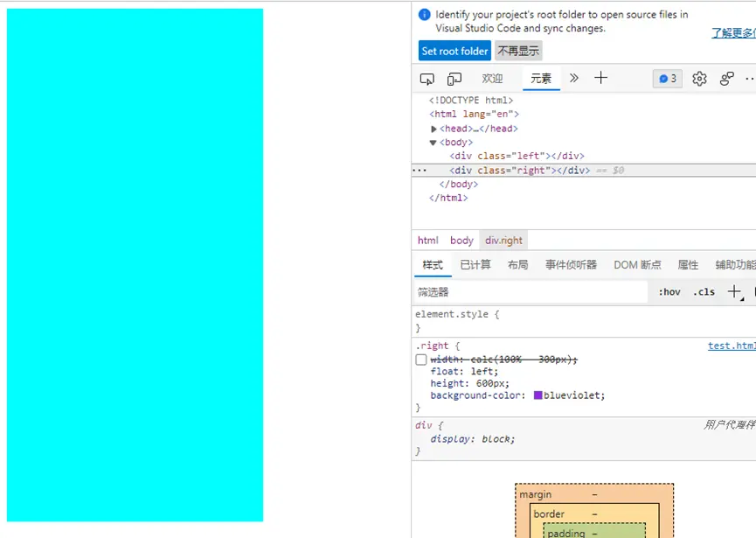Select the div class="right" node
This screenshot has height=538, width=756.
[x=519, y=171]
